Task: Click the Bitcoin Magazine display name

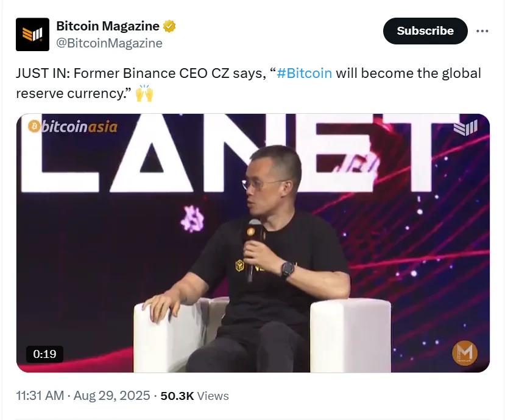Action: 108,26
